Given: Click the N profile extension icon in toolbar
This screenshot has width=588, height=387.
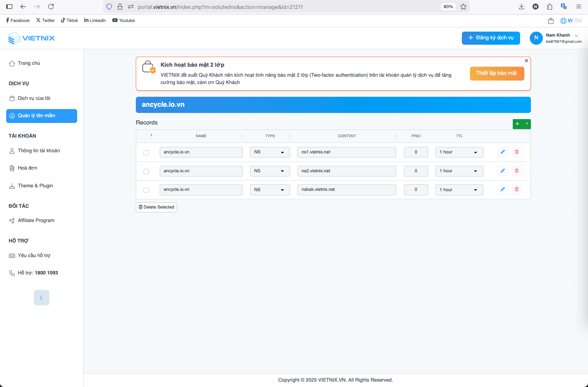Looking at the screenshot, I should click(536, 7).
